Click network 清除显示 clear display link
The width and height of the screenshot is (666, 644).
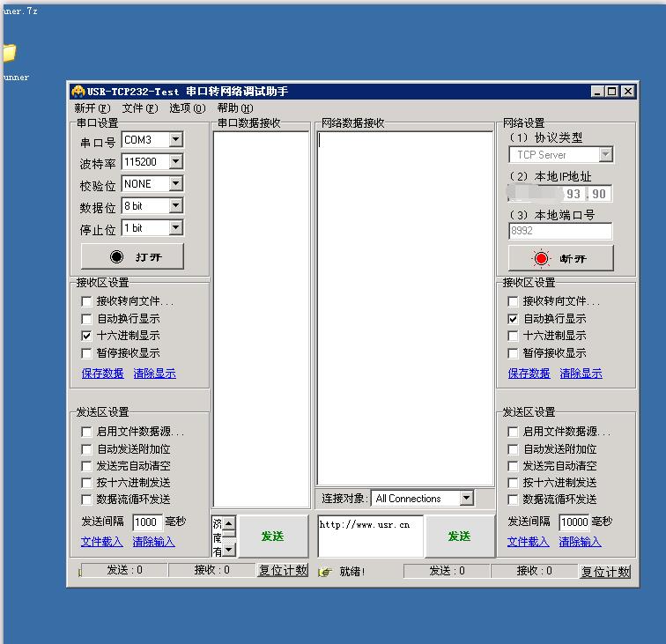(x=581, y=374)
